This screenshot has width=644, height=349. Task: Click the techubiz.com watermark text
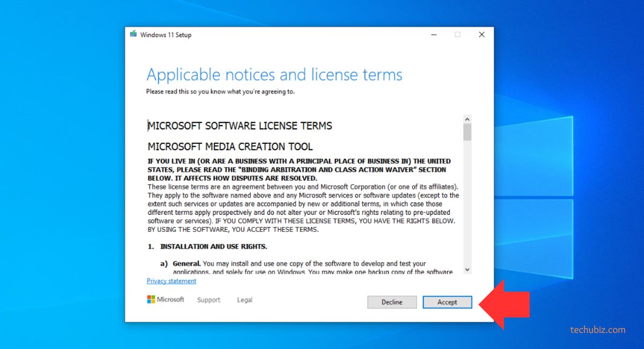pyautogui.click(x=597, y=330)
